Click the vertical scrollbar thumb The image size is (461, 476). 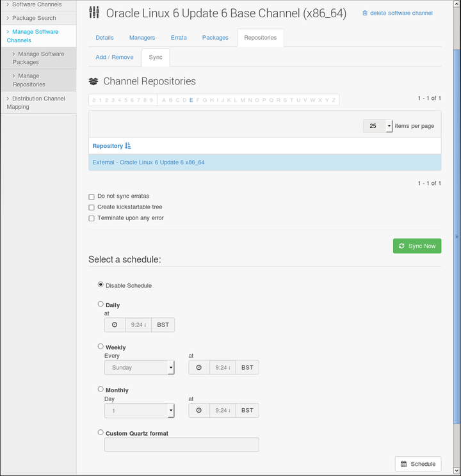pyautogui.click(x=457, y=236)
